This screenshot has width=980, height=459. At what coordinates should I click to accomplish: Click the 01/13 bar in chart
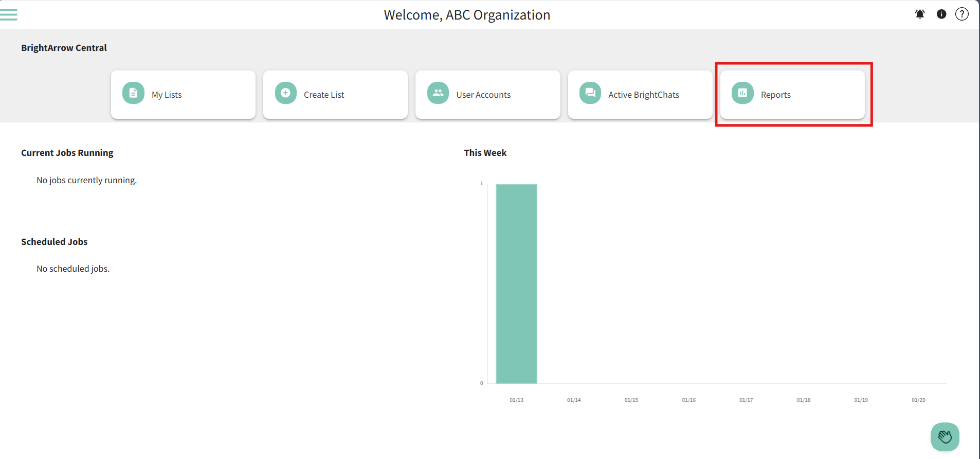[516, 284]
